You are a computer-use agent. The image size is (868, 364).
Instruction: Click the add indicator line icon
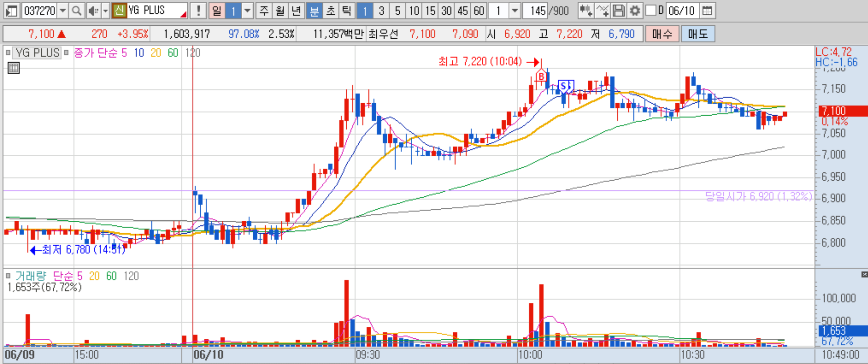pos(602,11)
